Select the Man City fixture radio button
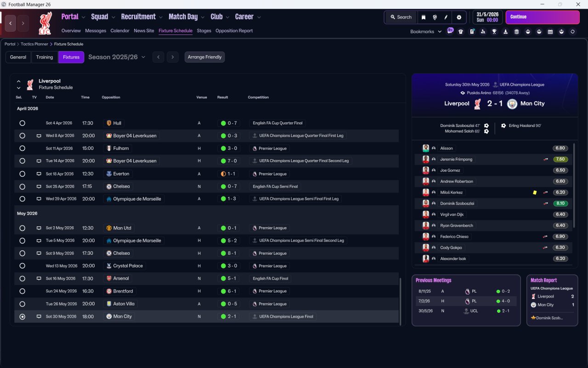The image size is (588, 368). point(22,316)
